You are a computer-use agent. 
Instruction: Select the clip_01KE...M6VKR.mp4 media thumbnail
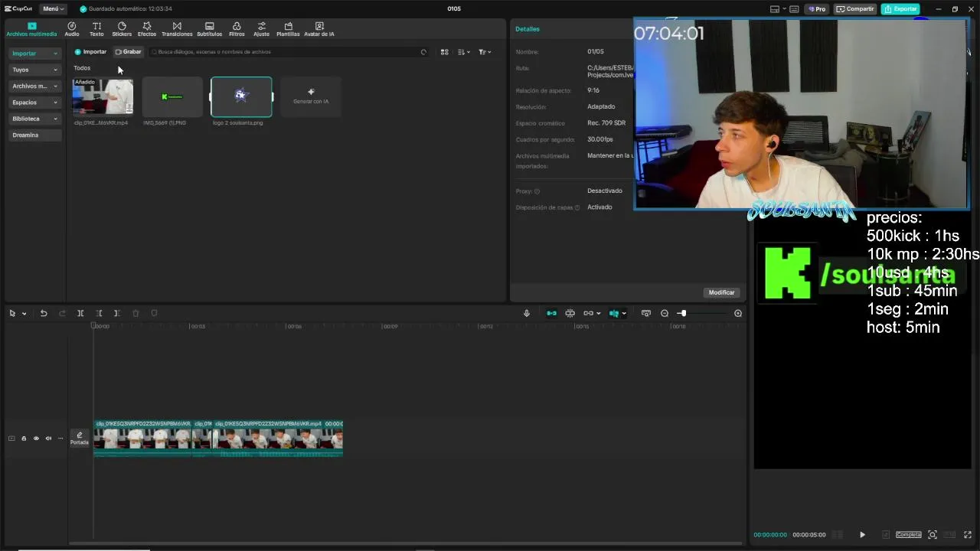[x=103, y=96]
